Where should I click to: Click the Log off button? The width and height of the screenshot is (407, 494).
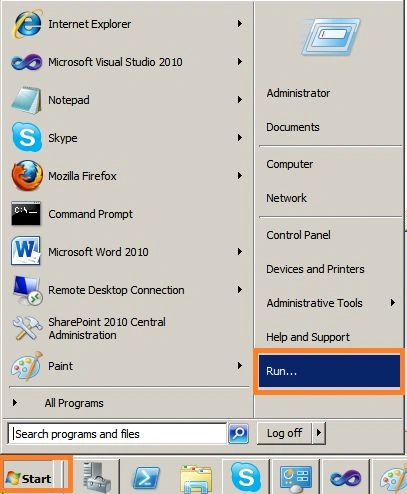pyautogui.click(x=285, y=433)
